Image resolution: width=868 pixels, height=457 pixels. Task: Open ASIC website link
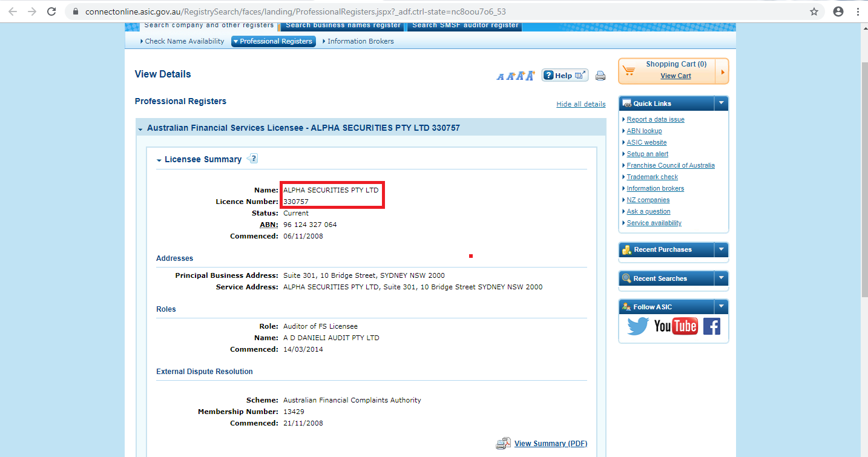[646, 142]
